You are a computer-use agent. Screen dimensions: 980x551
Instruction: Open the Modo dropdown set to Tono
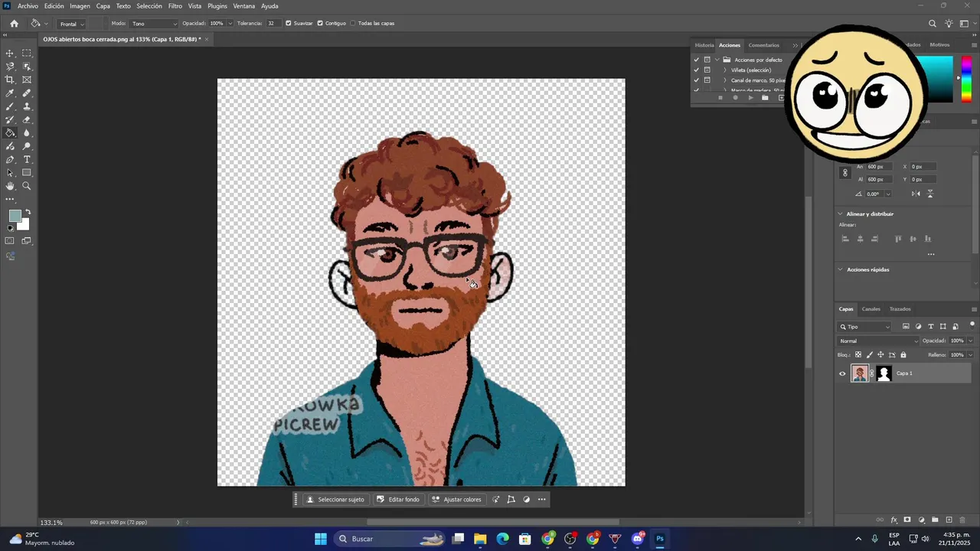[154, 24]
